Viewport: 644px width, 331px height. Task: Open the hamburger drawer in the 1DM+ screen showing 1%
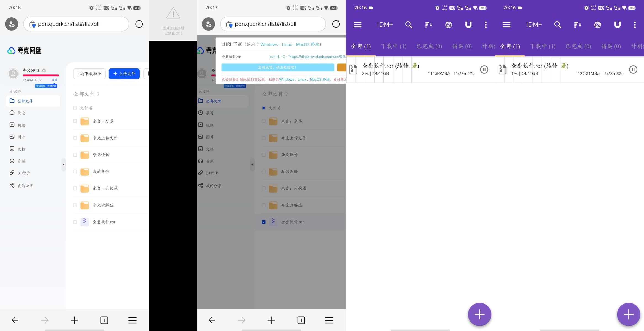click(507, 25)
